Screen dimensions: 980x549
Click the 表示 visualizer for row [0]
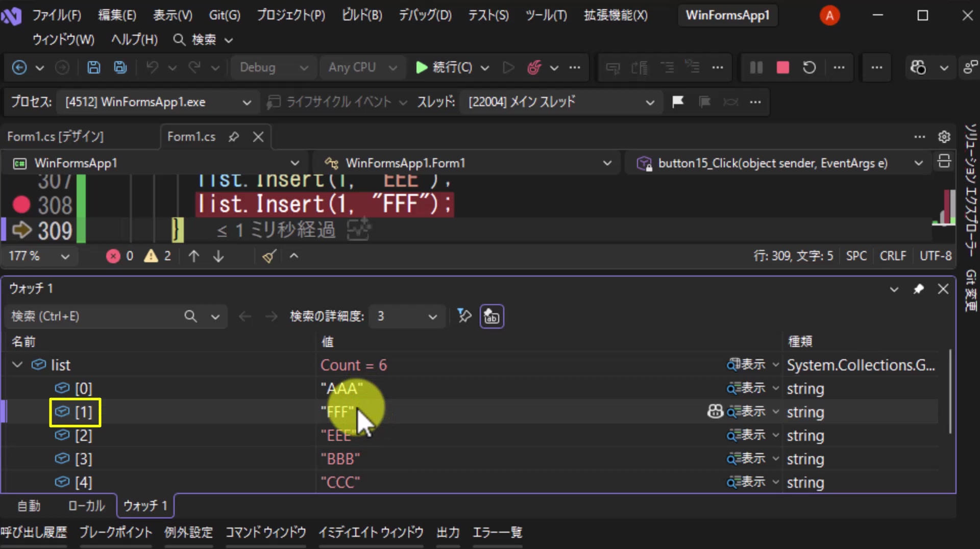[746, 388]
